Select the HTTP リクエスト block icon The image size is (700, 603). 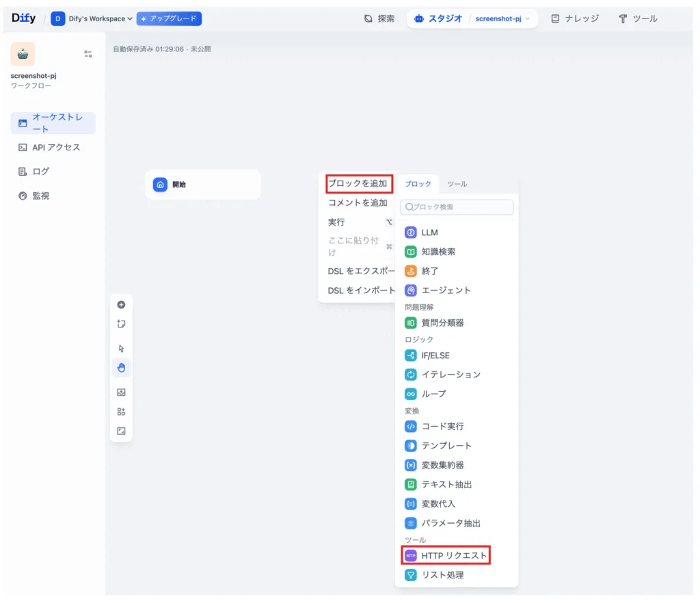(x=410, y=556)
